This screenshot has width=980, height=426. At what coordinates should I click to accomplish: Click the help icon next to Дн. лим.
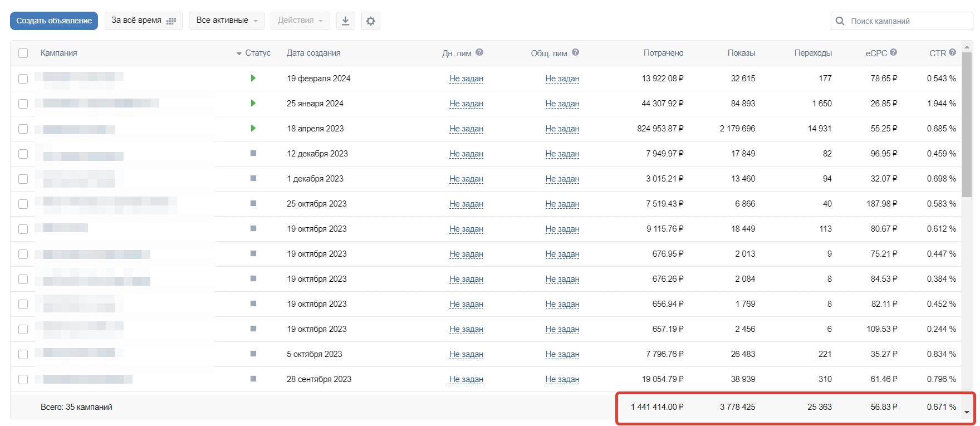479,52
